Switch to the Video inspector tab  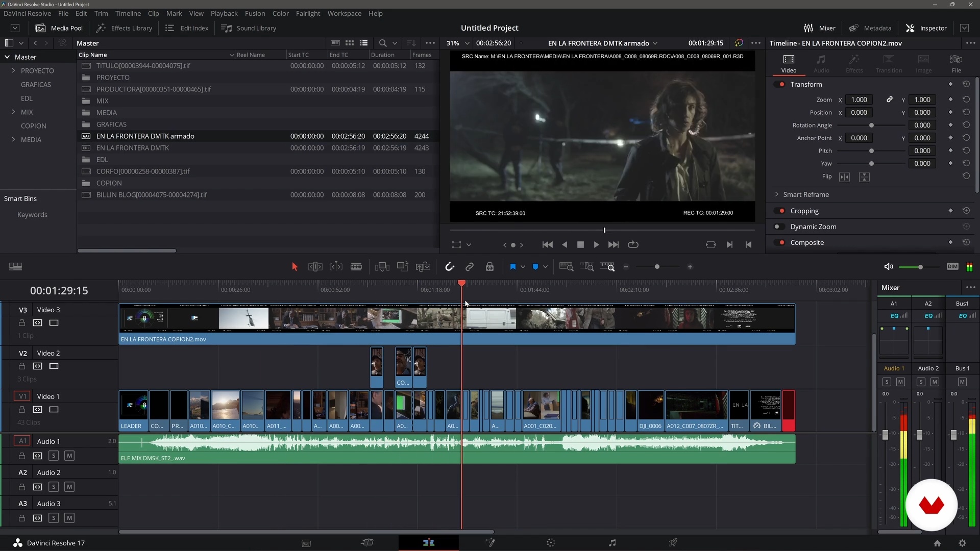pos(789,64)
